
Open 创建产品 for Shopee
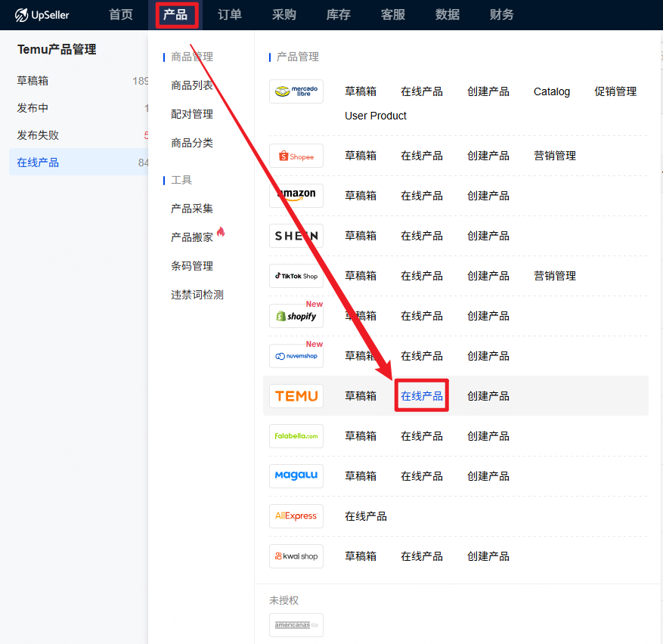pyautogui.click(x=488, y=156)
